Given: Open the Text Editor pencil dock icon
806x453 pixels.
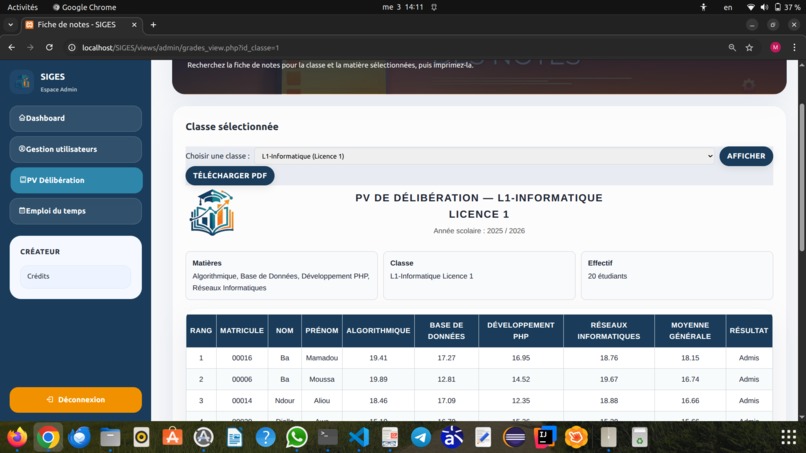Looking at the screenshot, I should 483,437.
